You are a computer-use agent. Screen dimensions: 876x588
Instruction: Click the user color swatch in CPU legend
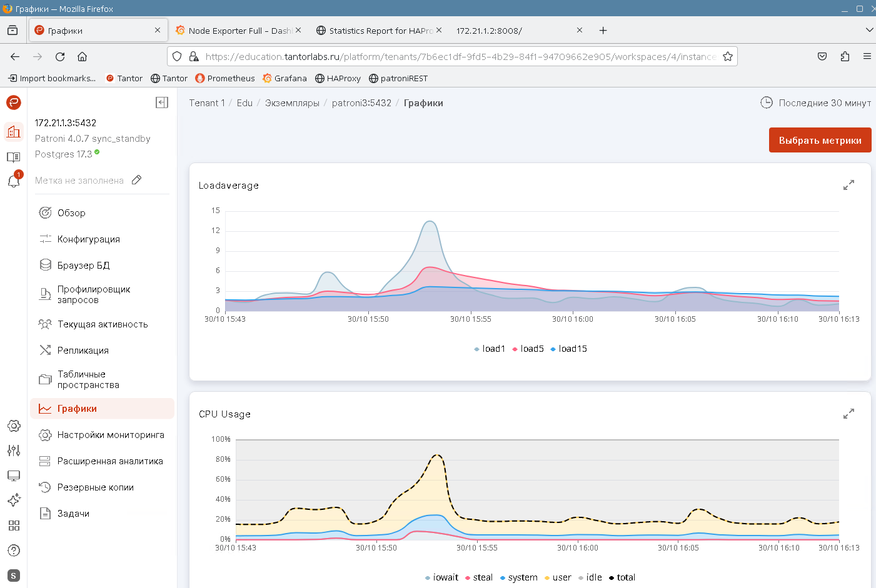click(547, 578)
